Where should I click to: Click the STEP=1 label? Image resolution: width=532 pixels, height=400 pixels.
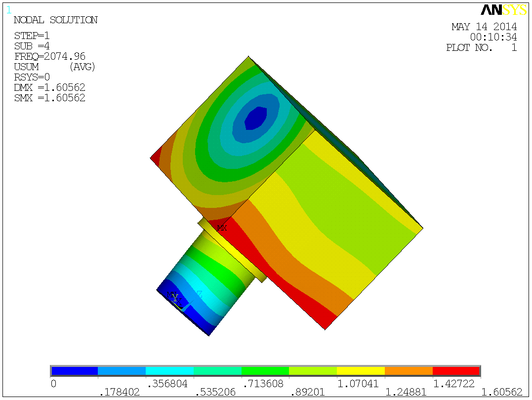pyautogui.click(x=32, y=36)
